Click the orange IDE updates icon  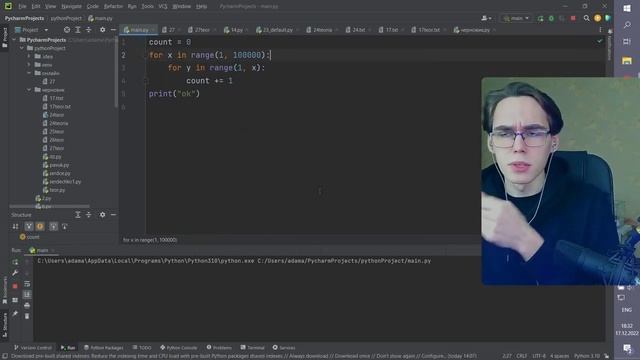(598, 18)
